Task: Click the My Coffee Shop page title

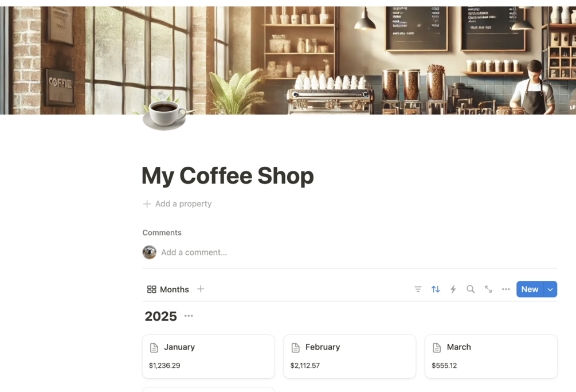Action: [228, 175]
